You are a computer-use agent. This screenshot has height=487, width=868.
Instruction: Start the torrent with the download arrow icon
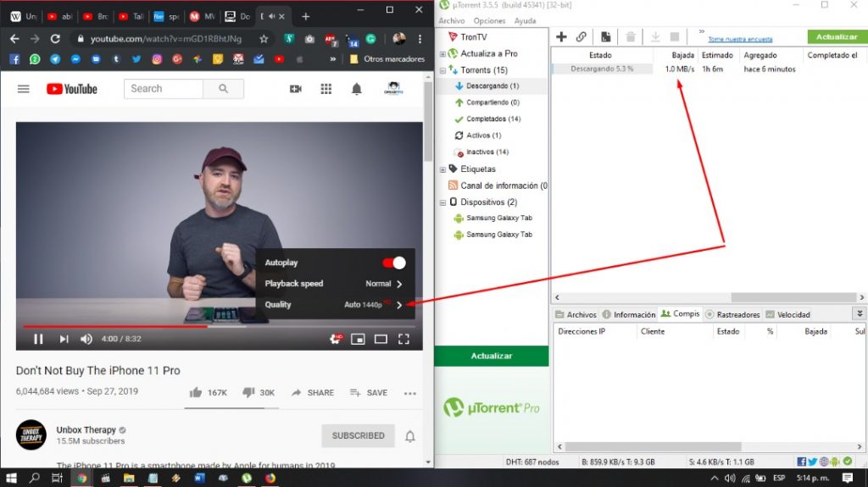655,37
